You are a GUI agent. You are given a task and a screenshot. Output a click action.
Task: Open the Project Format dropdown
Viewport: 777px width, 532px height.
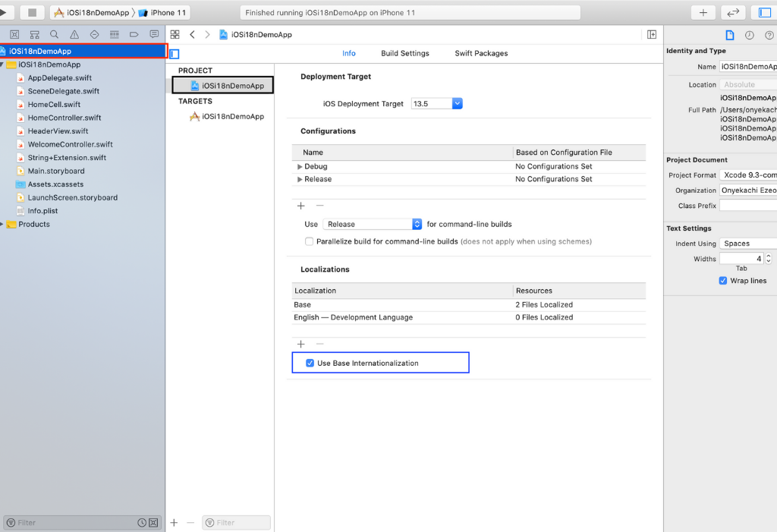click(748, 175)
